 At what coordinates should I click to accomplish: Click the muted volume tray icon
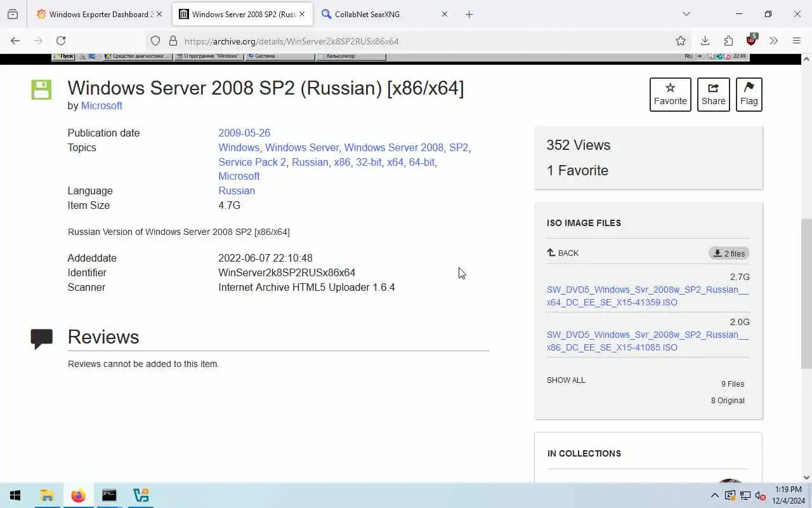(x=760, y=495)
